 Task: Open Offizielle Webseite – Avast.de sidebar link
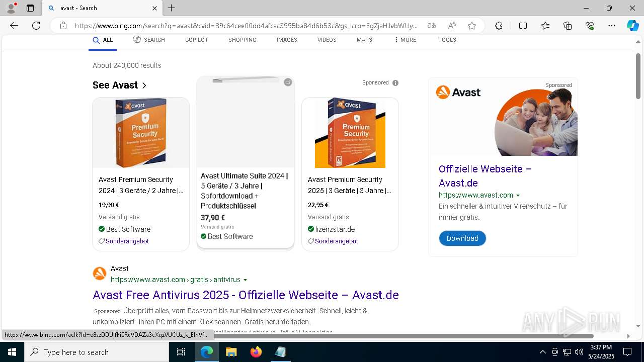(x=485, y=176)
